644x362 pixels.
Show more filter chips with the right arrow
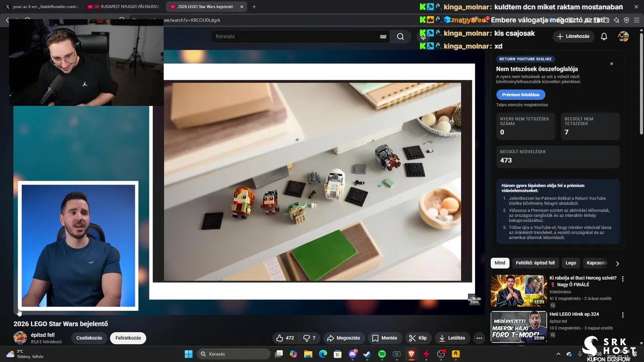[x=617, y=263]
